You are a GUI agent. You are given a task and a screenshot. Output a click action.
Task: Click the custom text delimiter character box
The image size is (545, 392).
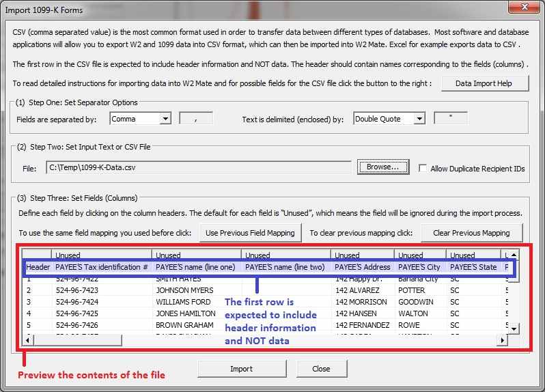click(x=451, y=118)
